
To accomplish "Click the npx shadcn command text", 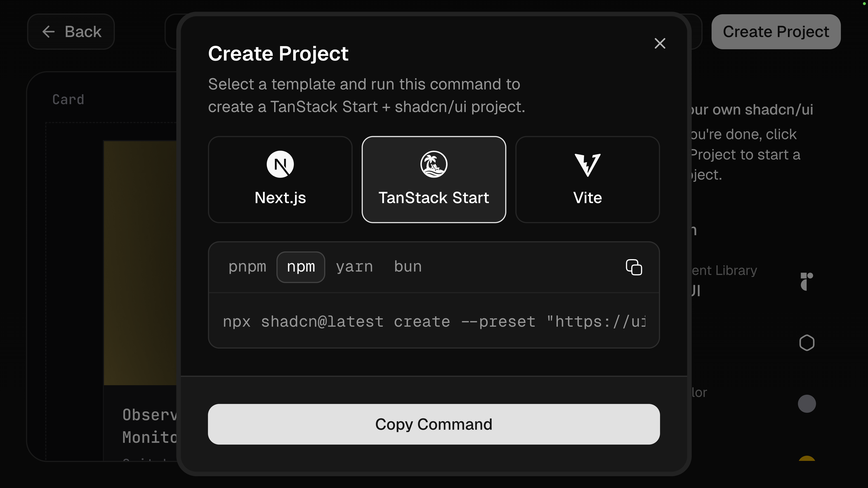I will click(x=434, y=322).
